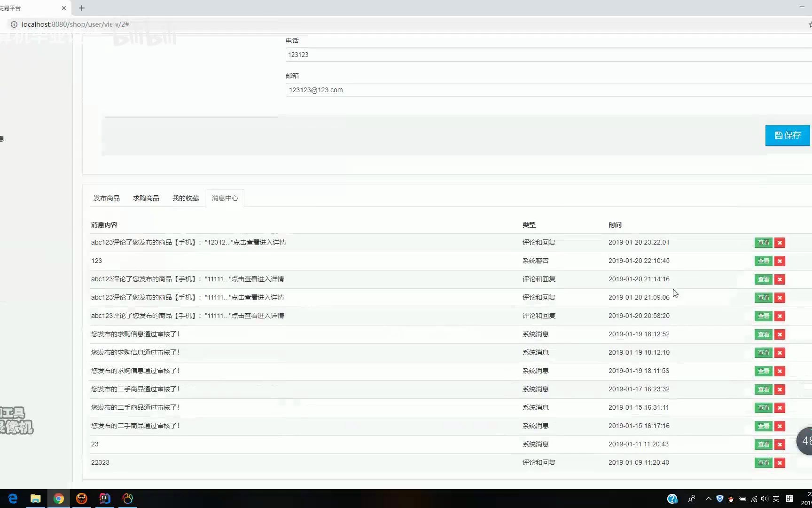The image size is (812, 508).
Task: Click message text "22323"
Action: pos(100,462)
